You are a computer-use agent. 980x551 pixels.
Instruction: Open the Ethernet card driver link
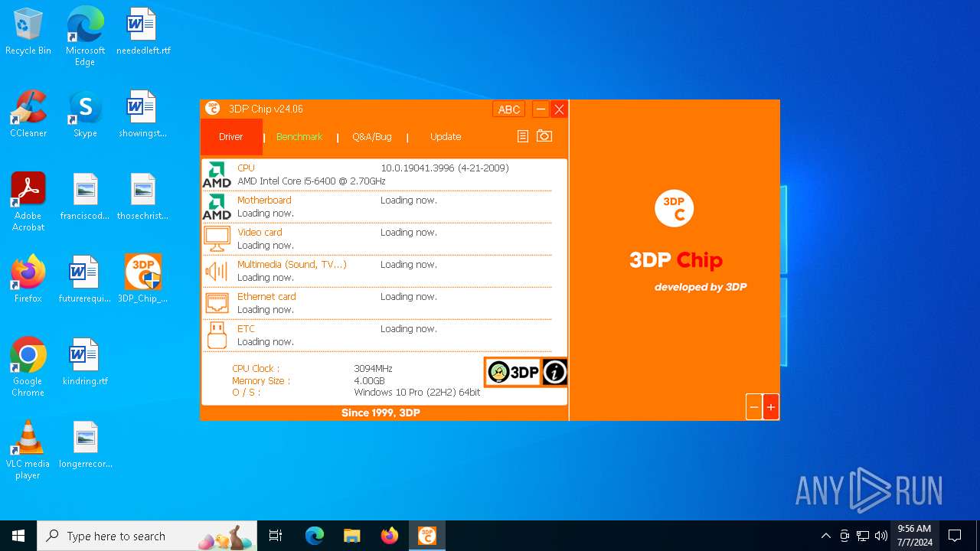click(x=266, y=297)
